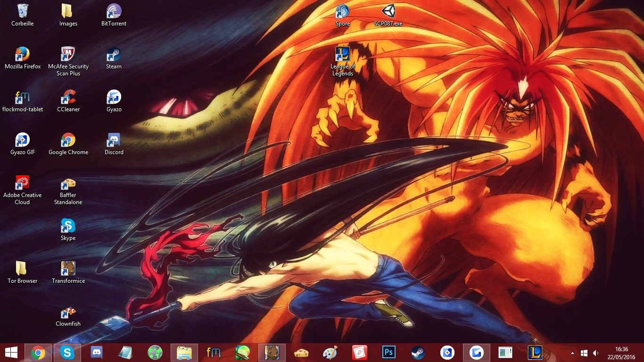Launch Discord from the taskbar

click(x=97, y=353)
